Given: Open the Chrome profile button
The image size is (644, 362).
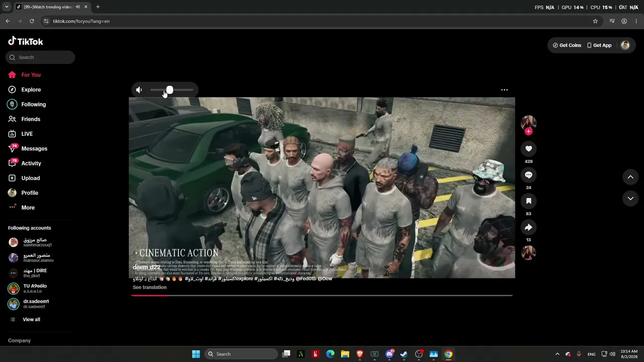Looking at the screenshot, I should (x=624, y=21).
